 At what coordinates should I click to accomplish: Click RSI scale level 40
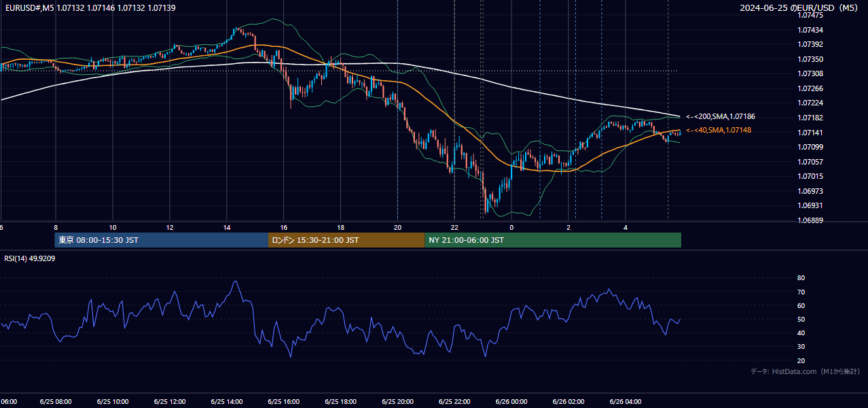pos(801,333)
